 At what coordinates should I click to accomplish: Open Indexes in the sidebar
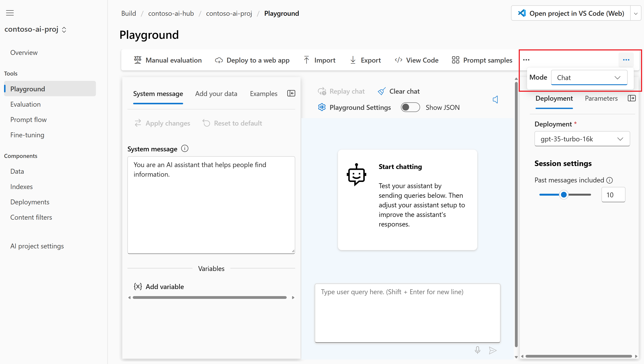coord(21,187)
